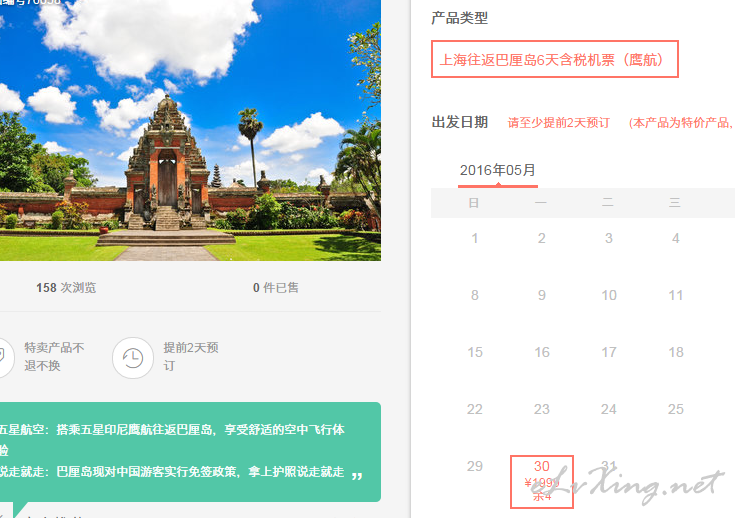This screenshot has width=735, height=518.
Task: Click calendar date 8
Action: click(x=475, y=295)
